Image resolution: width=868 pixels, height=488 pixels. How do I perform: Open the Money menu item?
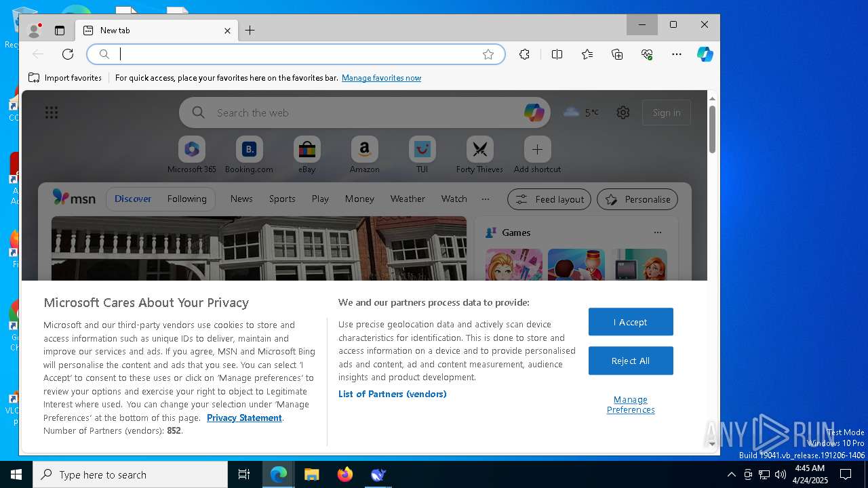click(359, 199)
